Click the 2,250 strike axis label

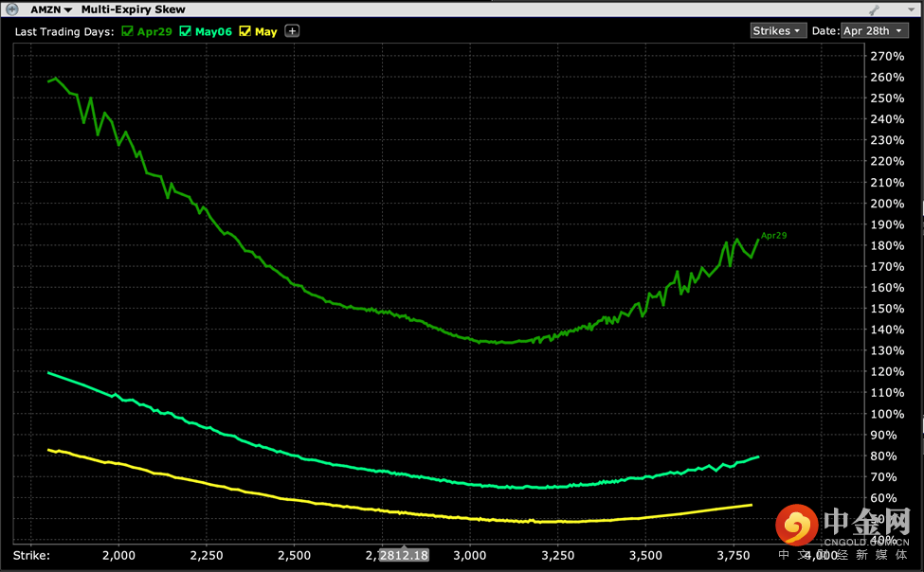coord(207,556)
